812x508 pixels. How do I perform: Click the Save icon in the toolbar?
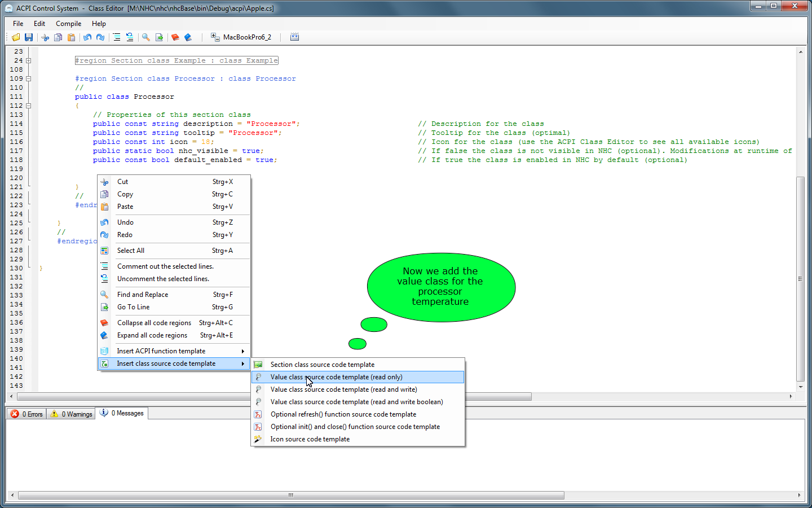coord(29,37)
